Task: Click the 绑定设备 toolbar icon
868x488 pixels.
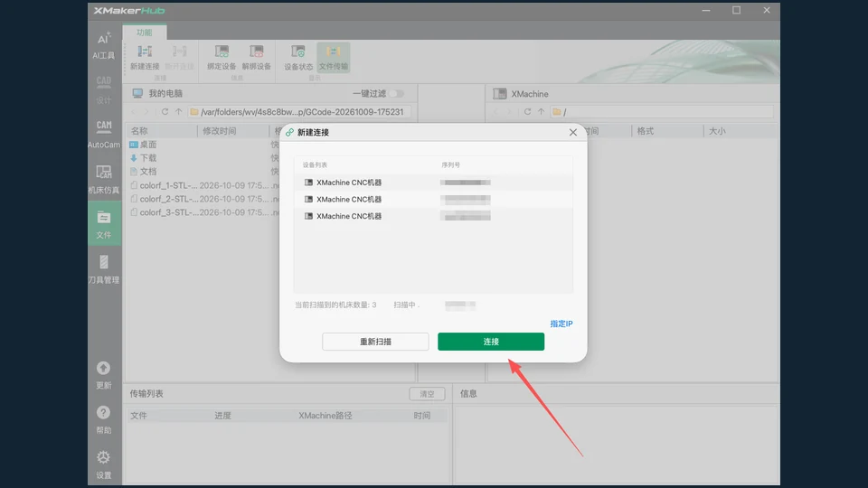Action: coord(222,58)
